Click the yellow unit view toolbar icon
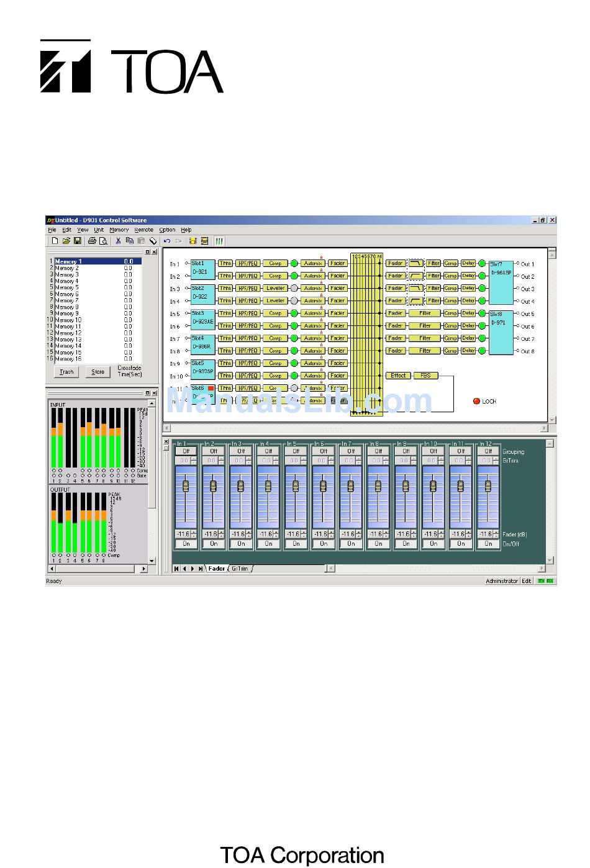 coord(204,241)
